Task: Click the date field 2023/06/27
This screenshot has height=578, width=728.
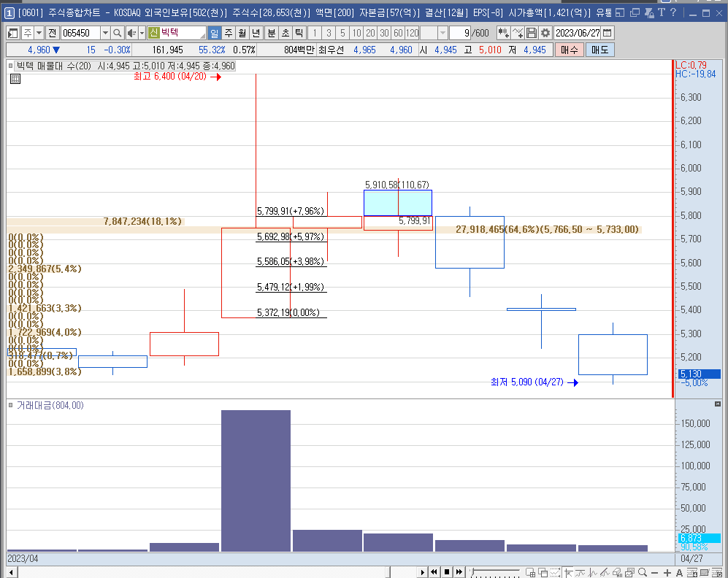Action: pyautogui.click(x=578, y=33)
